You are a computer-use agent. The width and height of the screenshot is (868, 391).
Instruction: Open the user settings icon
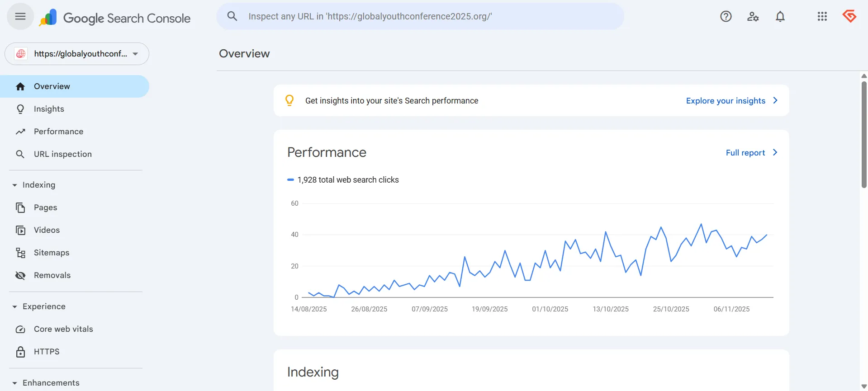(x=753, y=17)
